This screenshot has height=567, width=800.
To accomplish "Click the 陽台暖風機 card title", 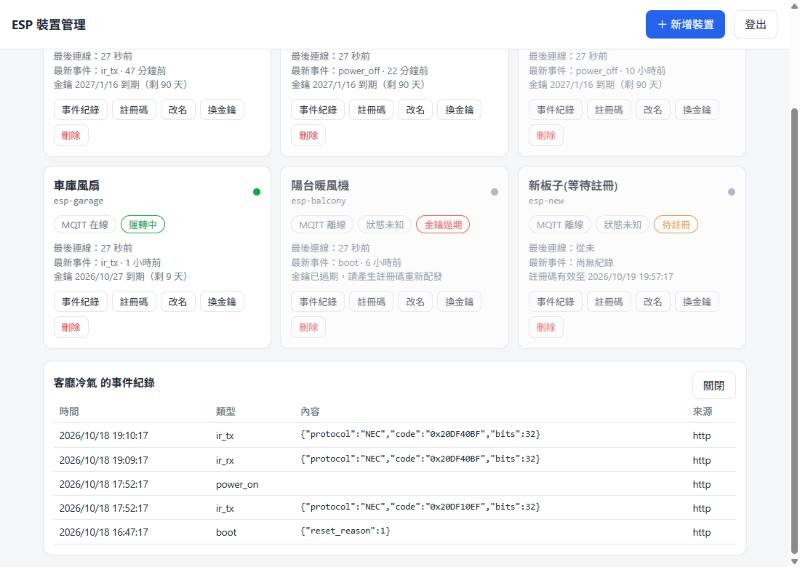I will tap(320, 185).
